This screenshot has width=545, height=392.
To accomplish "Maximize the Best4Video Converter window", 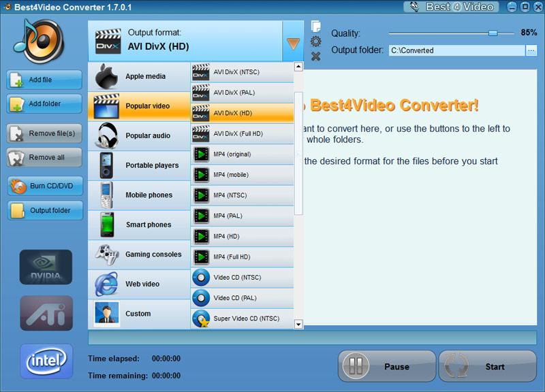I will coord(525,7).
